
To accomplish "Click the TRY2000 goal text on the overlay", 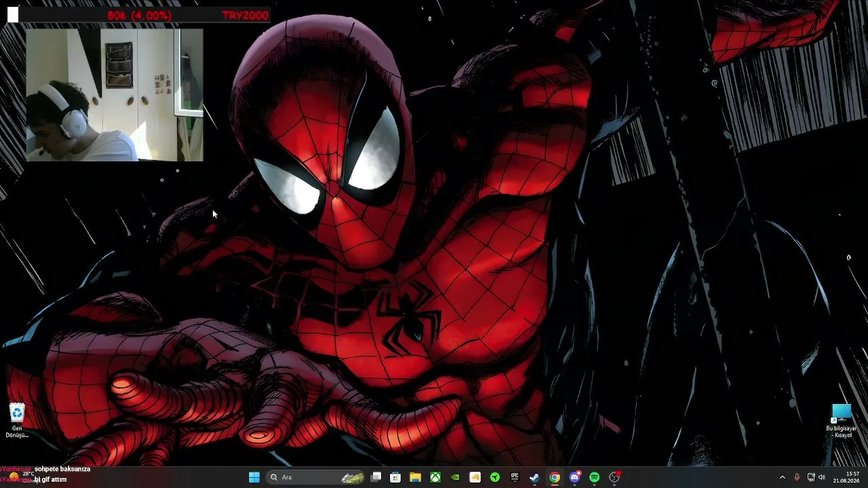I will [x=245, y=15].
